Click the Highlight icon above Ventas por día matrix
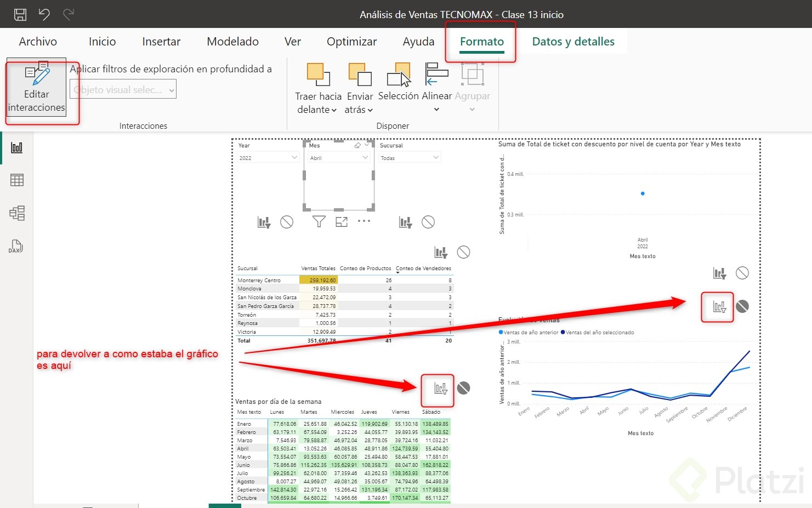Image resolution: width=812 pixels, height=508 pixels. point(441,389)
